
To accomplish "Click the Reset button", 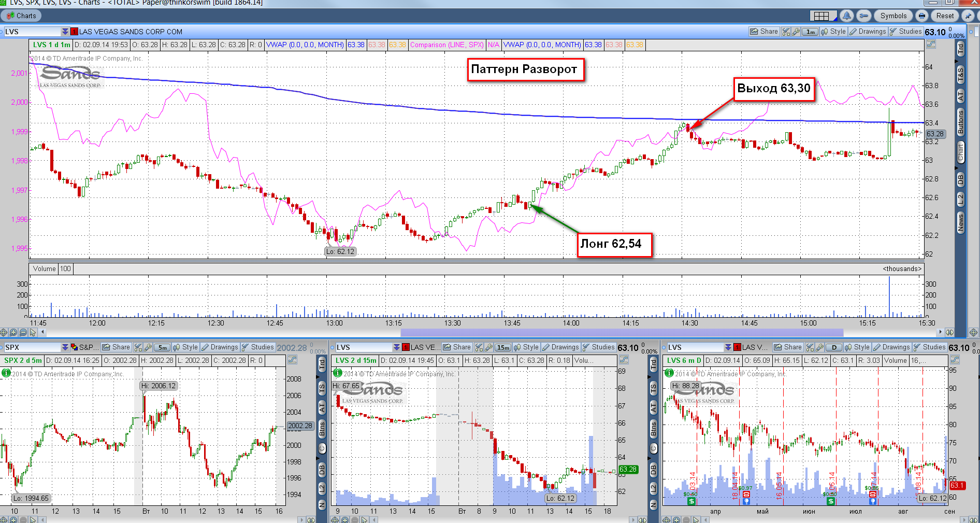I will click(945, 16).
